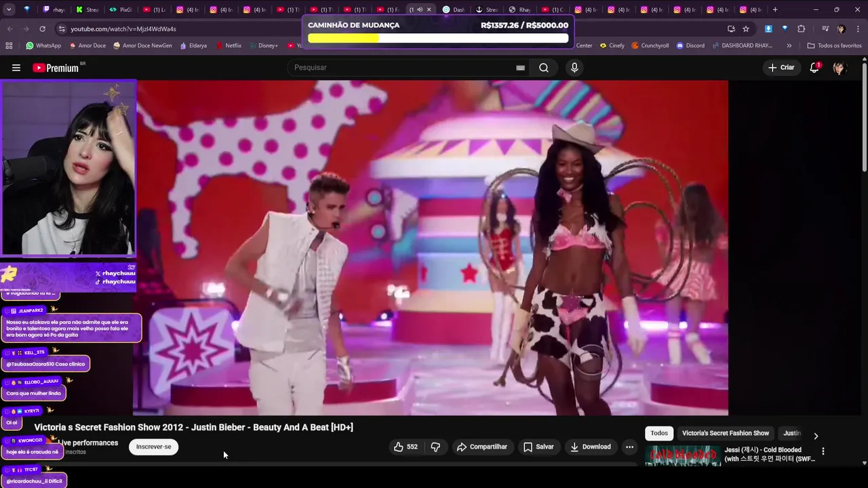Click the Compartilhar share button
Image resolution: width=868 pixels, height=488 pixels.
coord(482,447)
